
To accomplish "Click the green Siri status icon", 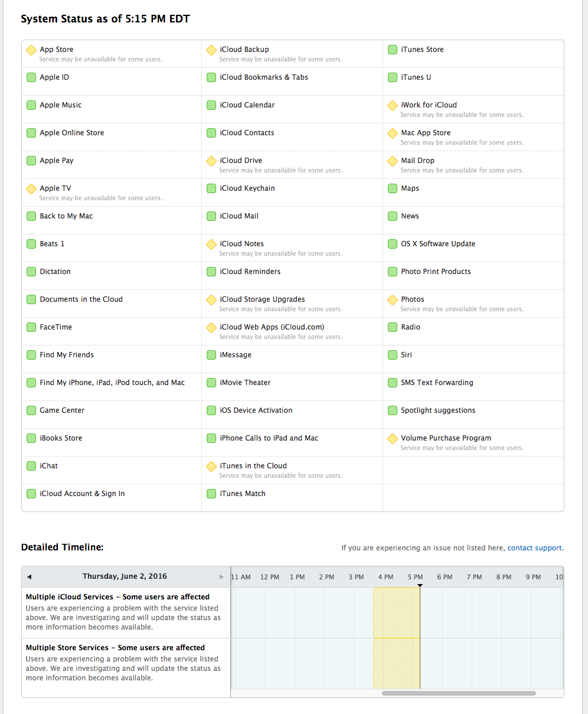I will coord(393,355).
